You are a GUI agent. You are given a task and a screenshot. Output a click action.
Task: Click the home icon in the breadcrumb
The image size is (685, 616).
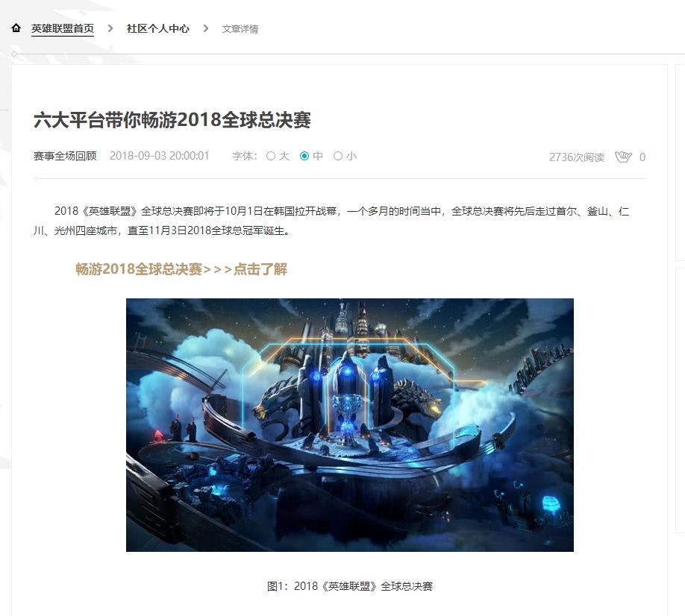coord(16,28)
